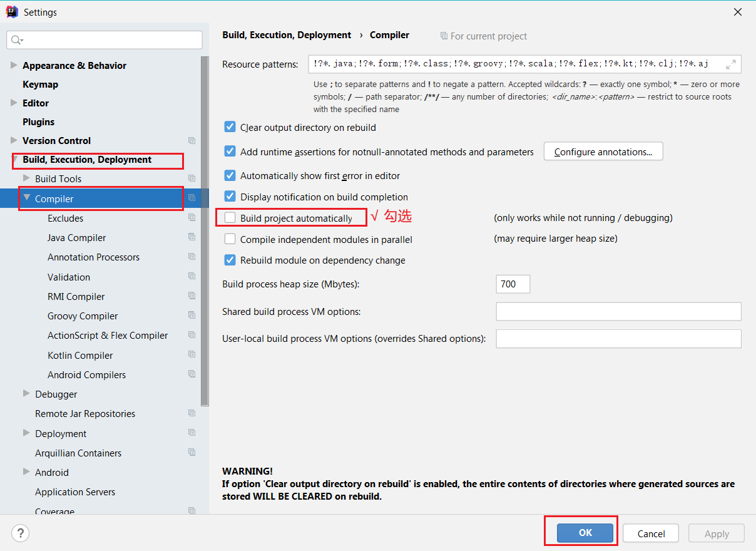The width and height of the screenshot is (756, 551).
Task: Click the Apply button
Action: coord(717,533)
